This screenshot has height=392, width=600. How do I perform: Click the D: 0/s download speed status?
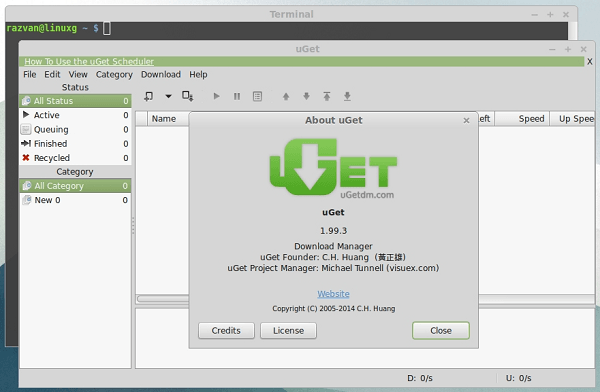click(420, 378)
